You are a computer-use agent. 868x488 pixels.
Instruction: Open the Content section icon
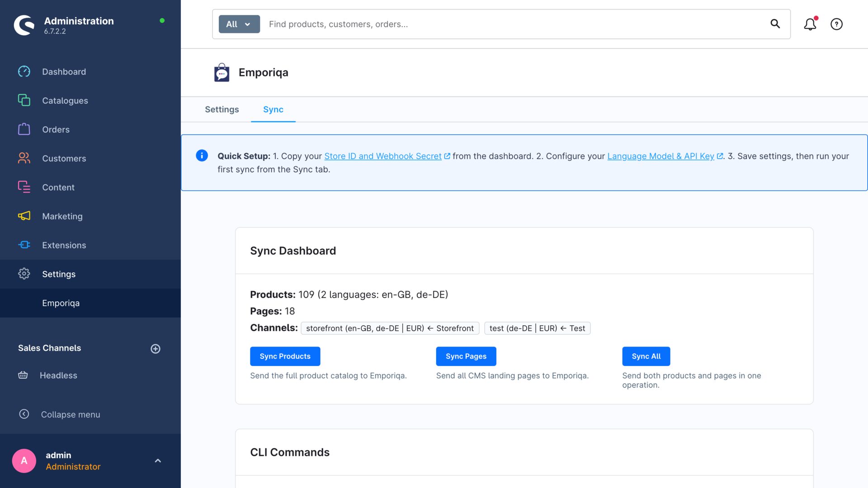[24, 187]
